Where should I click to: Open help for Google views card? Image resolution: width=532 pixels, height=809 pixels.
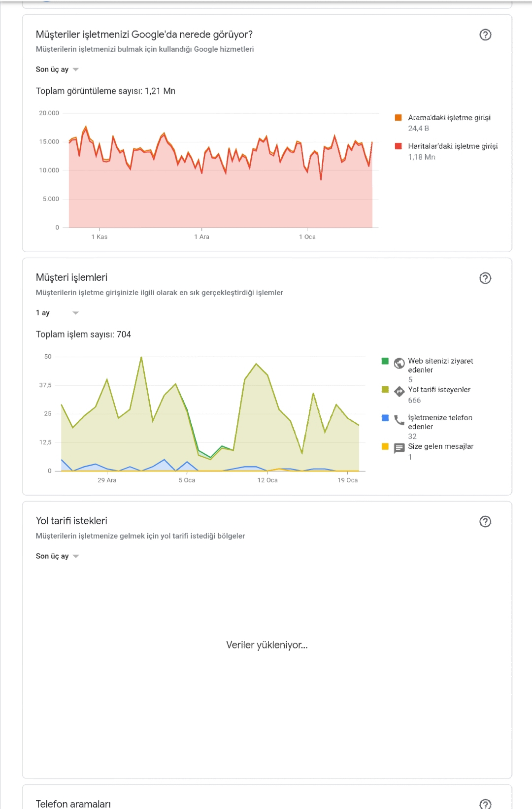pos(485,34)
